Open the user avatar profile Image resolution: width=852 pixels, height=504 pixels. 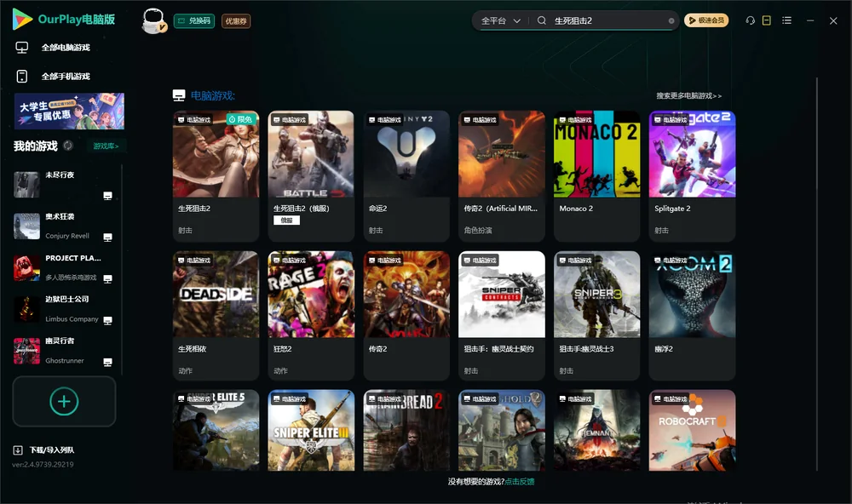coord(153,20)
